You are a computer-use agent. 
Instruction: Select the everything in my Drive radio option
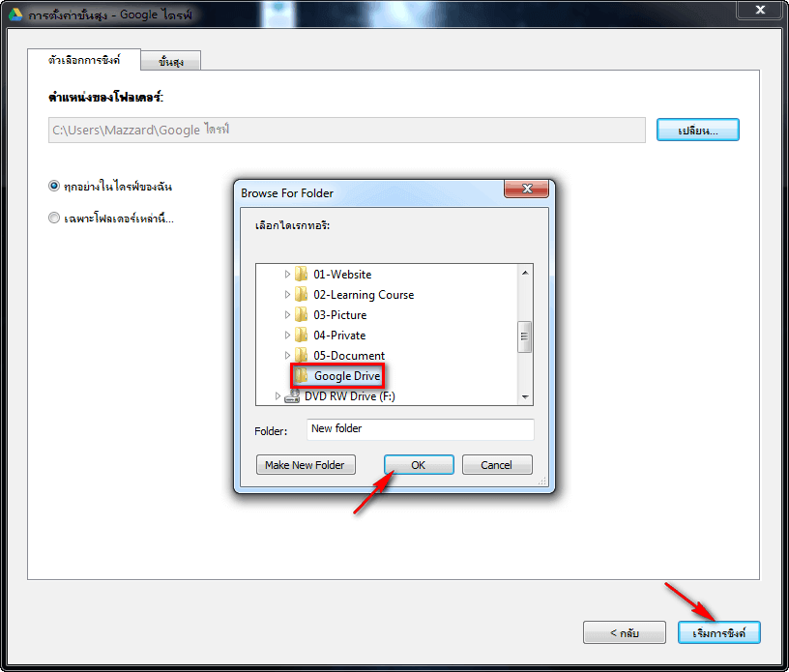(54, 187)
